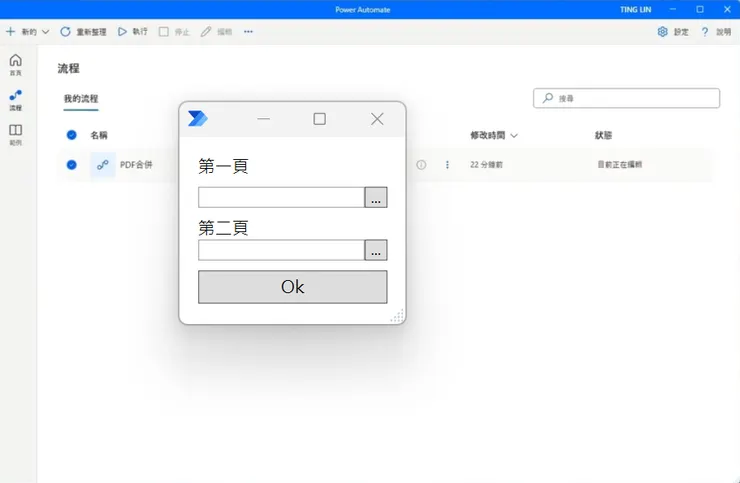Select the PDF合併 flow name

pyautogui.click(x=136, y=165)
